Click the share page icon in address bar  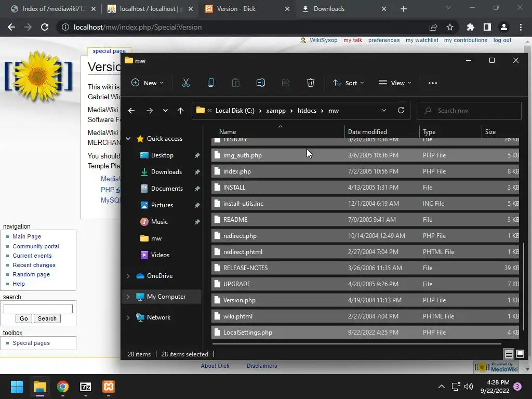pos(433,27)
